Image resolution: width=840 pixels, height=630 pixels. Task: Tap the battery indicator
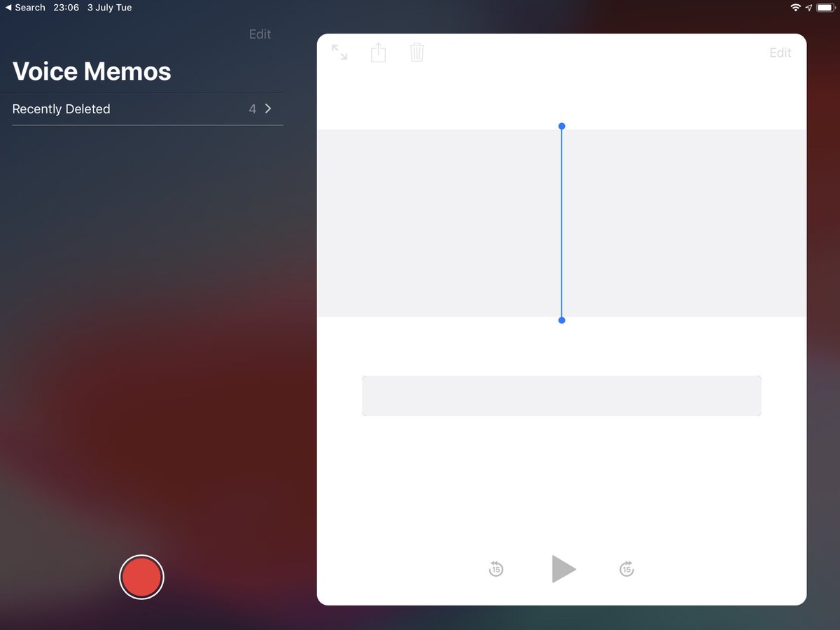click(x=825, y=8)
